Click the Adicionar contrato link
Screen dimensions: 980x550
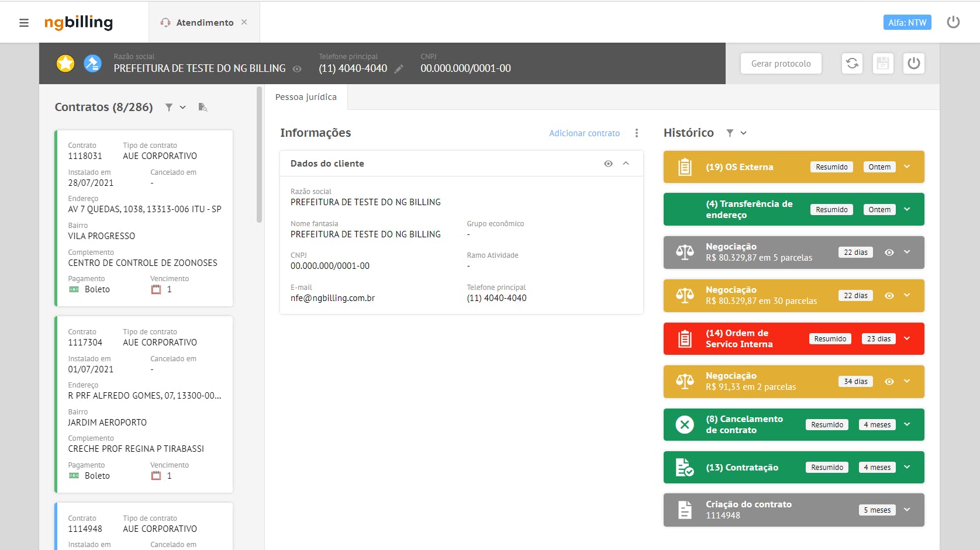coord(584,133)
